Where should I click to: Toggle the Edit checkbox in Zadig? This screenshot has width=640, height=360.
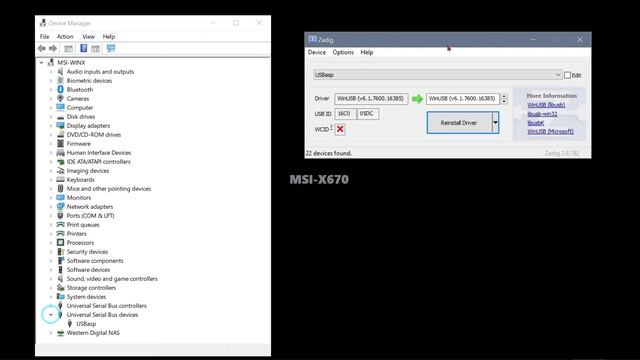(x=567, y=75)
